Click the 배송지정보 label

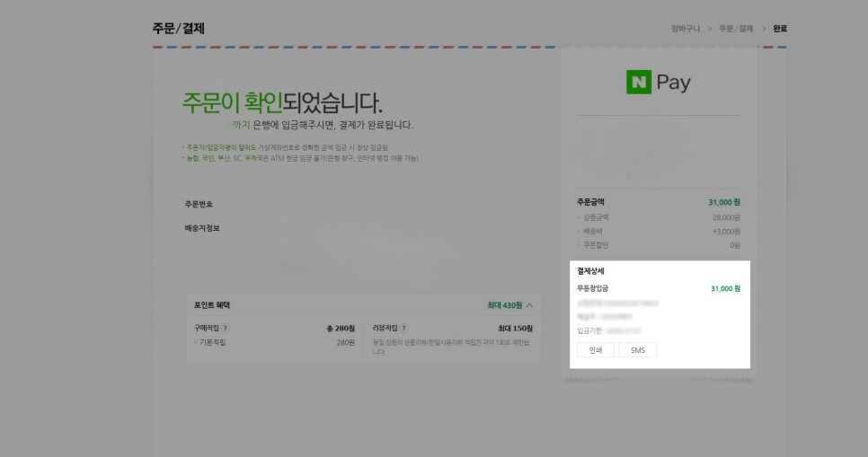[x=202, y=228]
